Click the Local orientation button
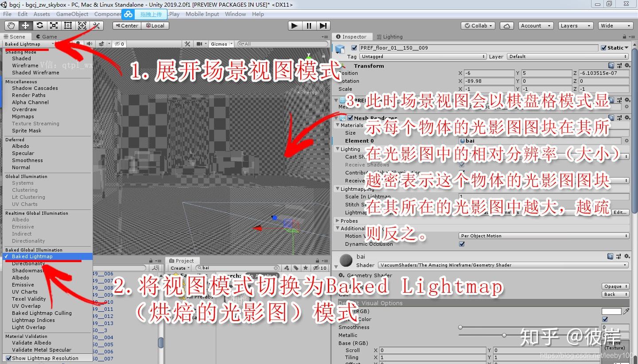 tap(155, 25)
